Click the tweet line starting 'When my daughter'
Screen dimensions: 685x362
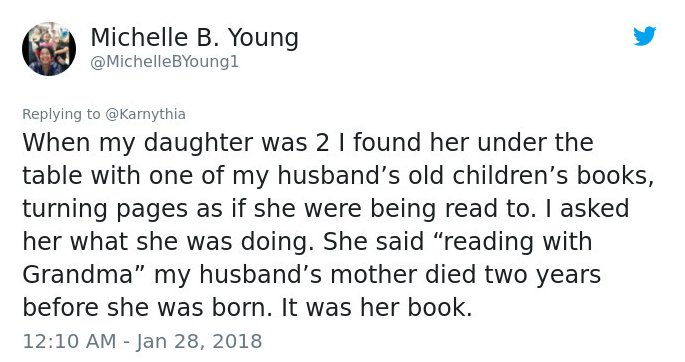coord(308,142)
